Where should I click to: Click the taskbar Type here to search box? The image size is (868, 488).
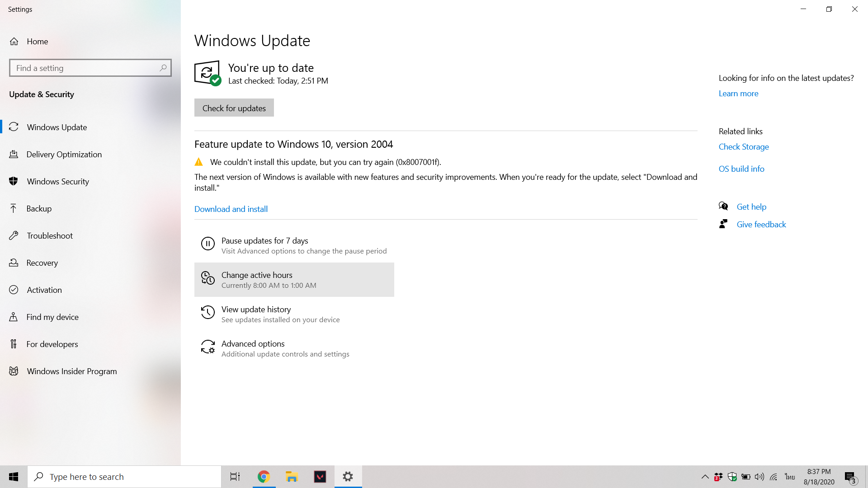[x=124, y=477]
